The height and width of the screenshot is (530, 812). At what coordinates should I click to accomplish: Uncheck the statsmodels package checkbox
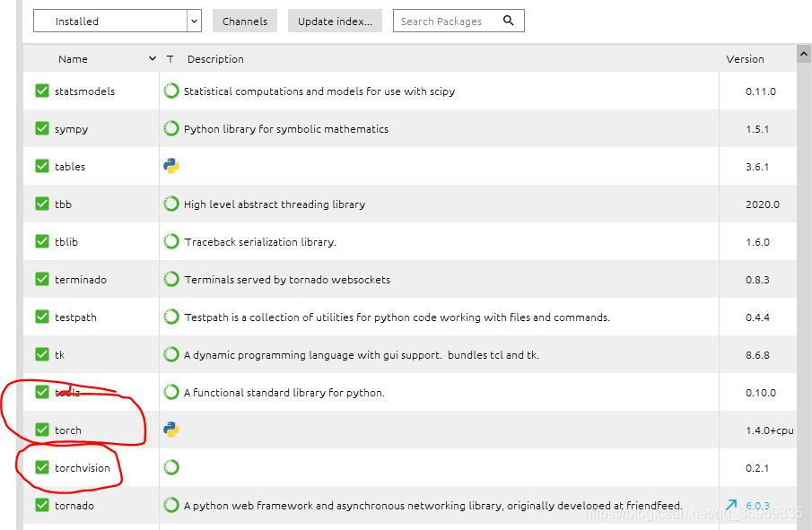tap(42, 91)
